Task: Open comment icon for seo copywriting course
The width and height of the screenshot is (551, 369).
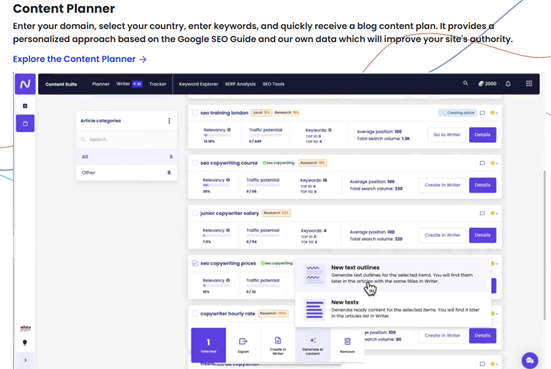Action: click(482, 163)
